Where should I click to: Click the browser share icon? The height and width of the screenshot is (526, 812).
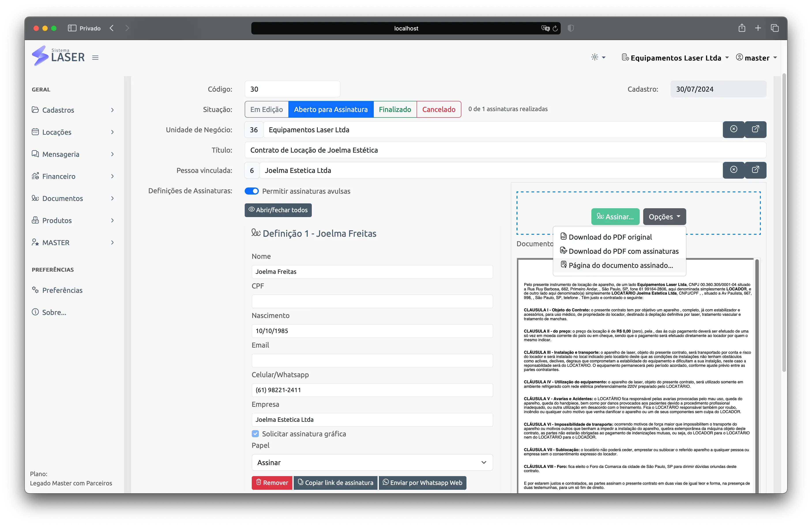tap(742, 28)
